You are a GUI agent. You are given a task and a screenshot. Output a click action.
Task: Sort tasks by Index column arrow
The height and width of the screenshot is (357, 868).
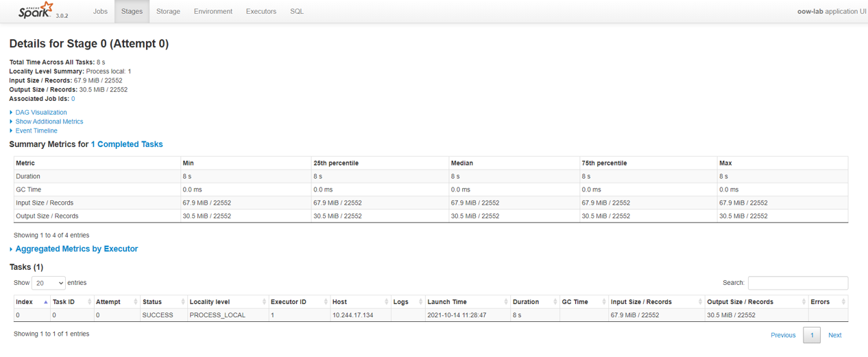click(45, 302)
